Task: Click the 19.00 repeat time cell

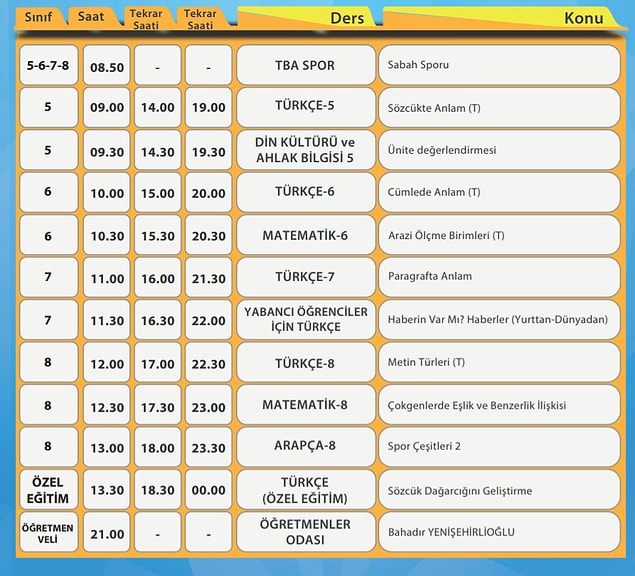Action: (209, 107)
